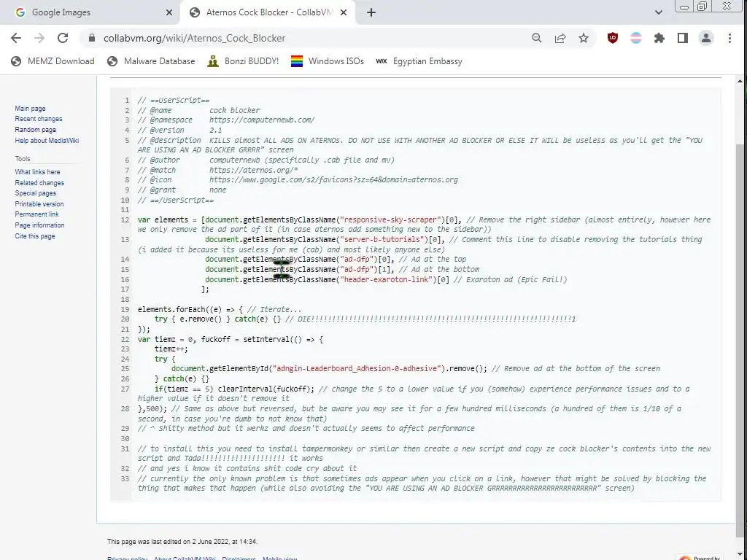
Task: Click the address bar URL field
Action: point(305,38)
